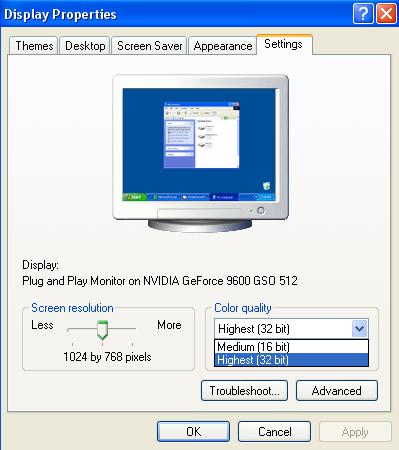Click Cancel to discard changes

point(274,432)
